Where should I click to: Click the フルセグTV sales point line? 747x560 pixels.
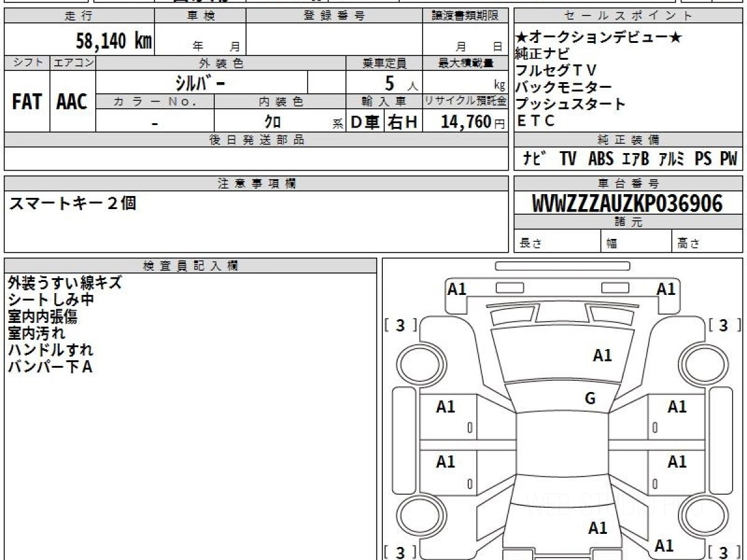pos(557,70)
